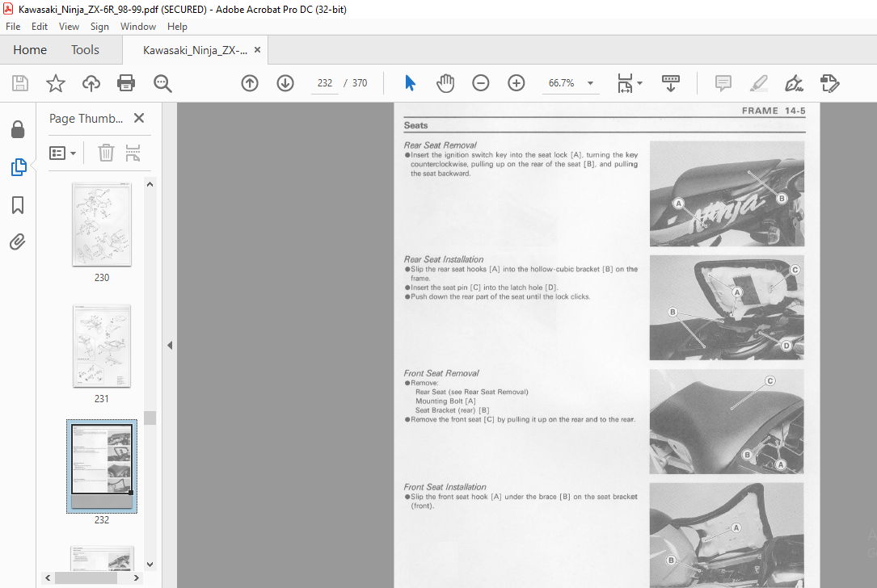Click the Save file icon

[x=20, y=83]
